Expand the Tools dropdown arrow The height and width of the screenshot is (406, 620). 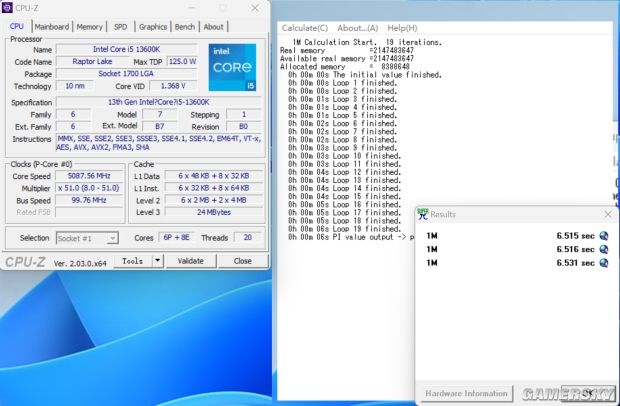pyautogui.click(x=158, y=261)
